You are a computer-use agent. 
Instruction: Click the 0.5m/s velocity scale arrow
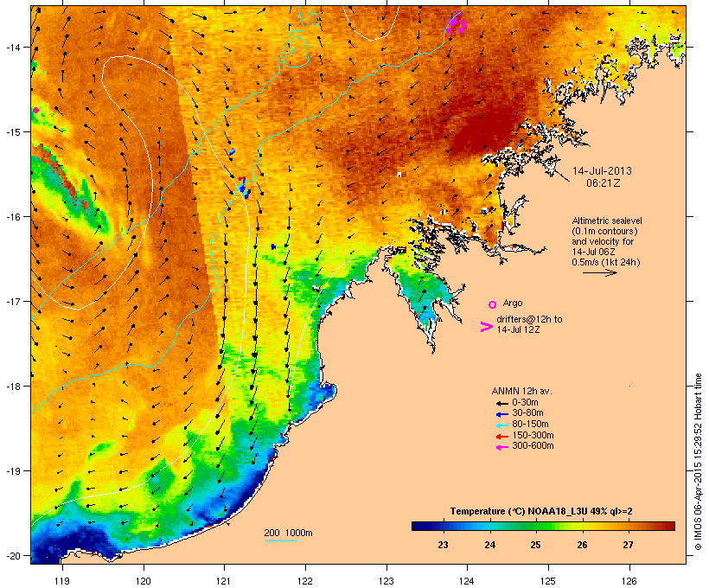pyautogui.click(x=600, y=272)
